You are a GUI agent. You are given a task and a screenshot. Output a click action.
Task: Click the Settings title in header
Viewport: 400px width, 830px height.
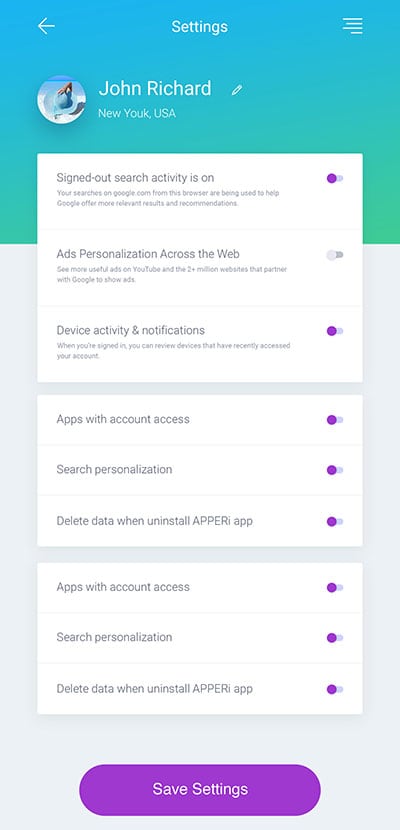tap(199, 26)
